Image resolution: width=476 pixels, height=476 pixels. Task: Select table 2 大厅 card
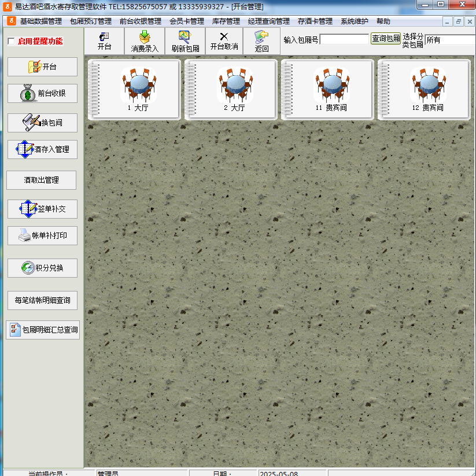[x=231, y=90]
